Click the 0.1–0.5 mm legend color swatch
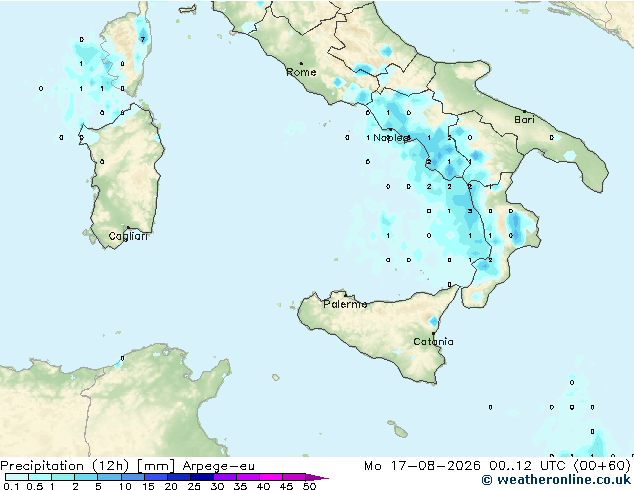The width and height of the screenshot is (634, 490). click(17, 477)
